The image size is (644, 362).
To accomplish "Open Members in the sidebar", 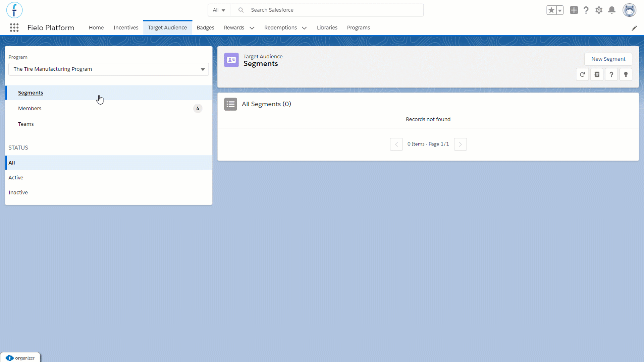I will pos(109,108).
